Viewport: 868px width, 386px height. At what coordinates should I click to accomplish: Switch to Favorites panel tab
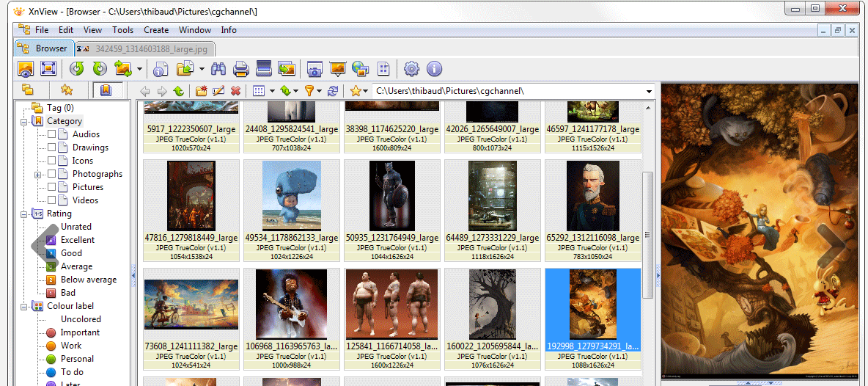(67, 90)
